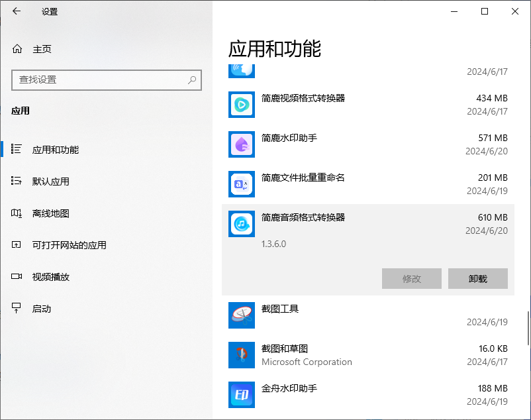Open 启动 settings page
This screenshot has height=420, width=531.
pyautogui.click(x=42, y=309)
